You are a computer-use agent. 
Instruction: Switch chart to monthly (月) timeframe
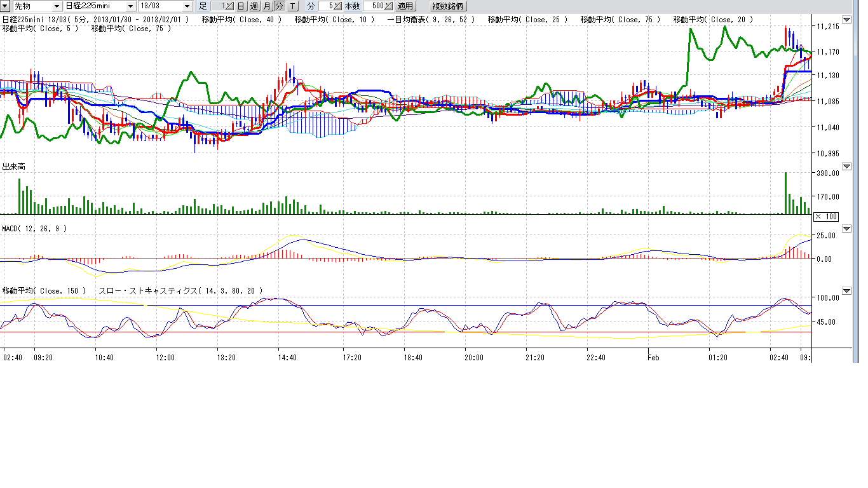pos(267,6)
